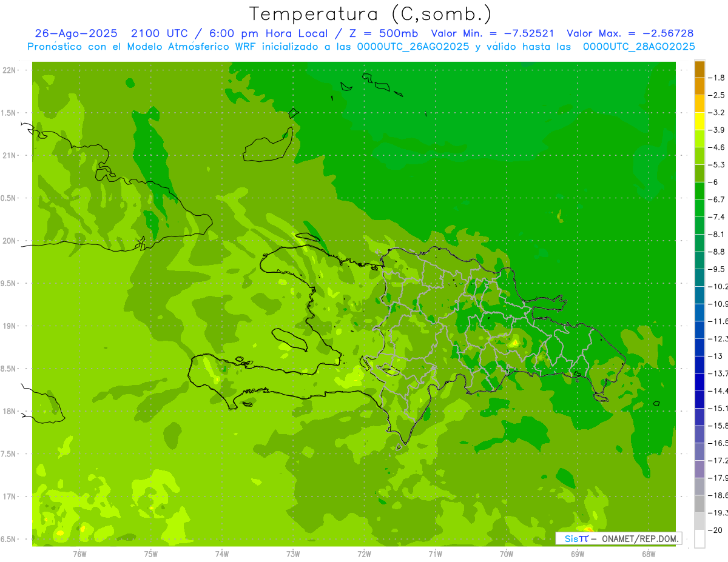Click the '-7.4' colorbar value label
The width and height of the screenshot is (728, 562).
coord(717,217)
